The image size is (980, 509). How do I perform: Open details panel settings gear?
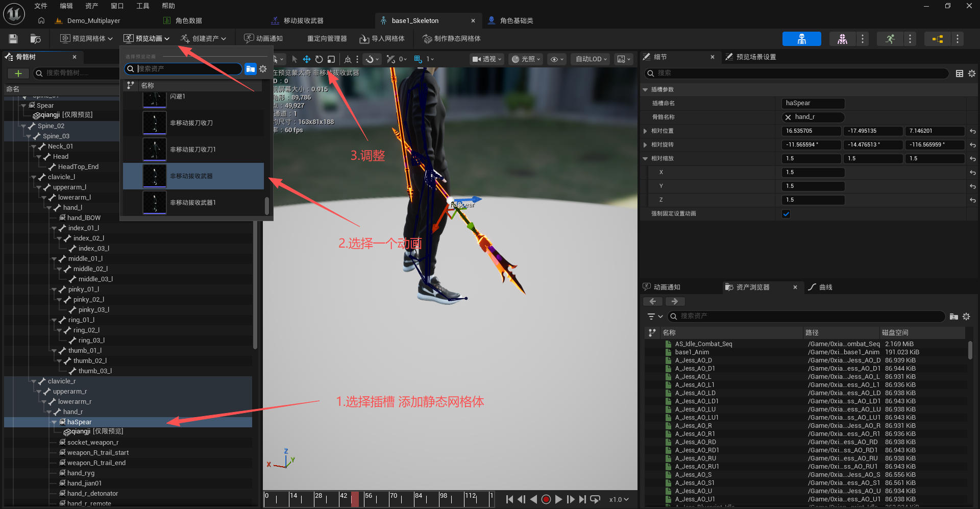(x=972, y=74)
